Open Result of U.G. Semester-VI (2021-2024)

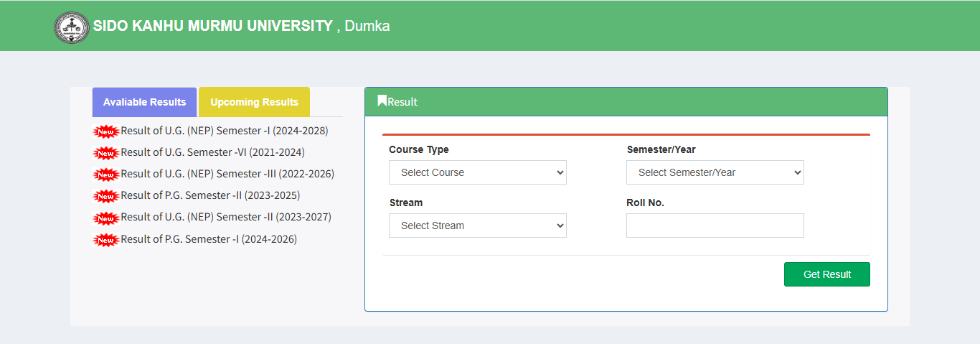point(212,152)
